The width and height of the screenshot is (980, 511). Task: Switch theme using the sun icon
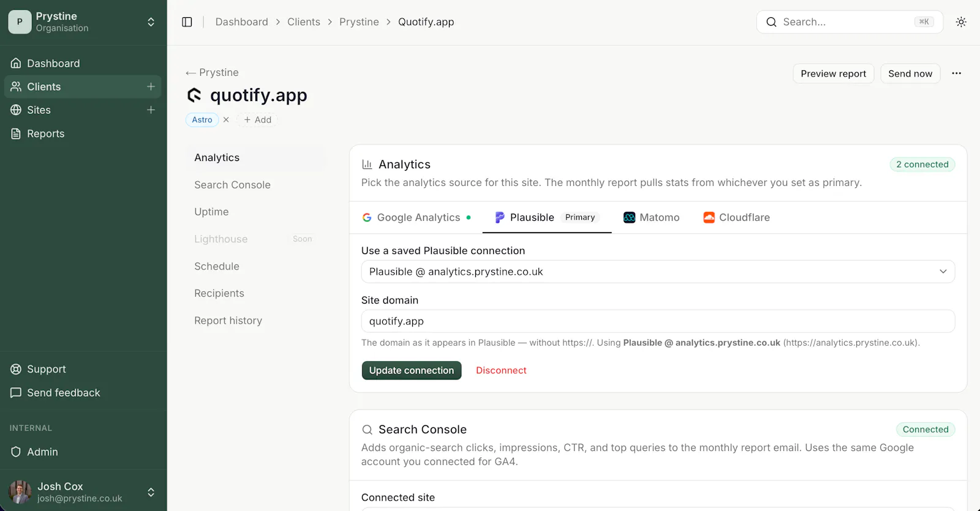pyautogui.click(x=961, y=22)
